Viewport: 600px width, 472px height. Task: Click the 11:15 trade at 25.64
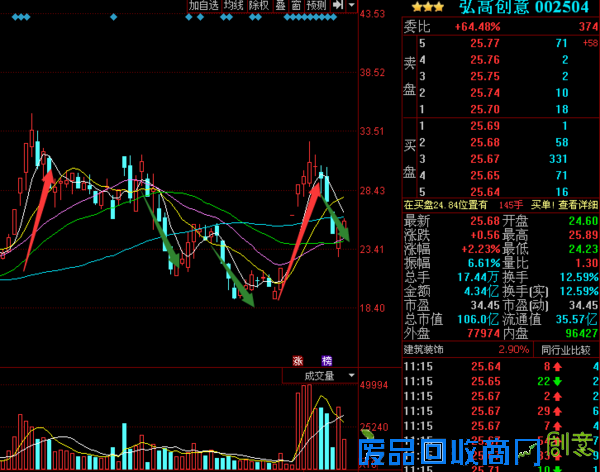(x=485, y=366)
